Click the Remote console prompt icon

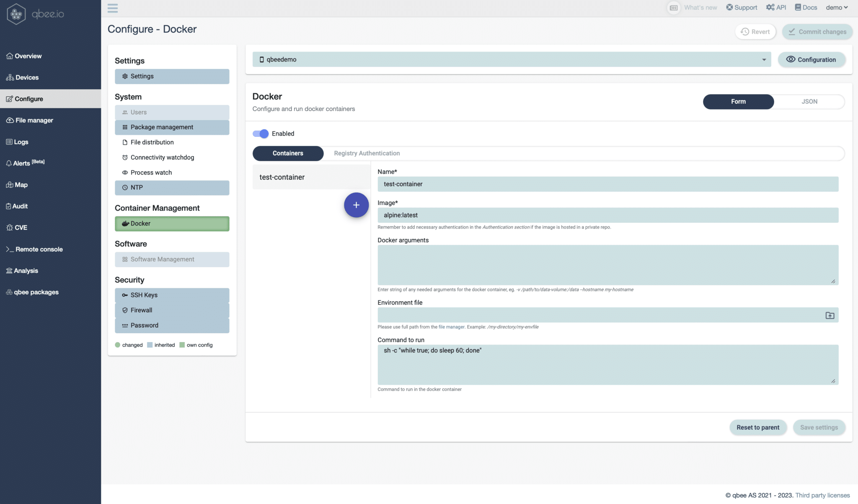point(10,249)
